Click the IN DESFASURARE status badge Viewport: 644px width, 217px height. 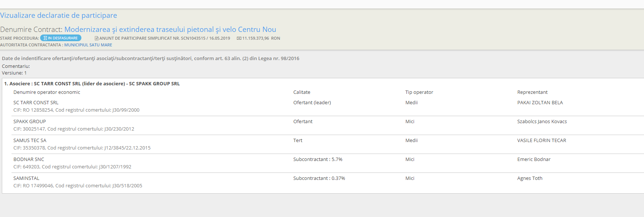(61, 38)
